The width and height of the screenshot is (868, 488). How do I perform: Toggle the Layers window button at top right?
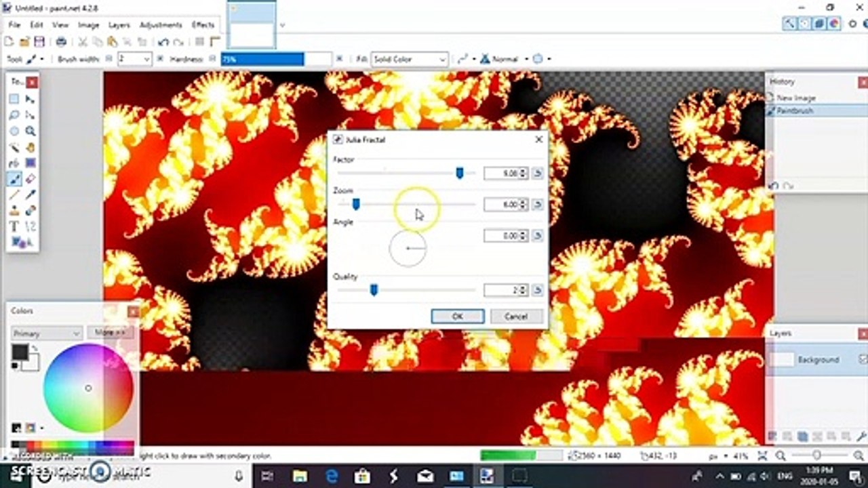pyautogui.click(x=819, y=24)
